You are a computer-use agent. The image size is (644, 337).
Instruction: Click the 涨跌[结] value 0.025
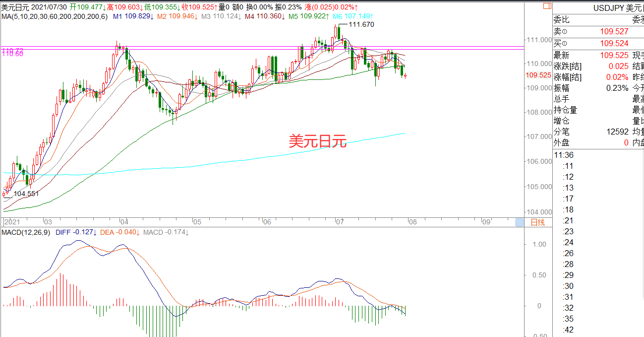pos(618,66)
